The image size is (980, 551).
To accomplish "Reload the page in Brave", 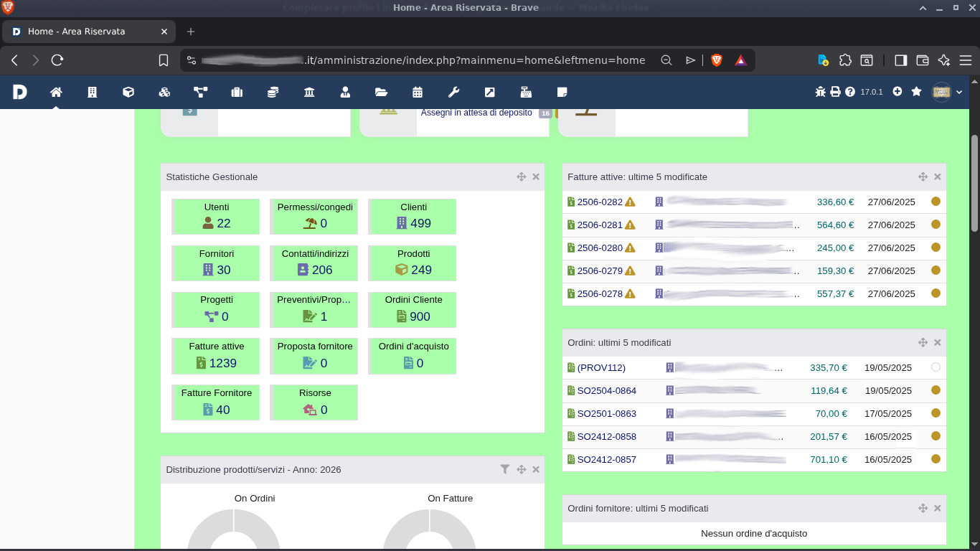I will [57, 60].
